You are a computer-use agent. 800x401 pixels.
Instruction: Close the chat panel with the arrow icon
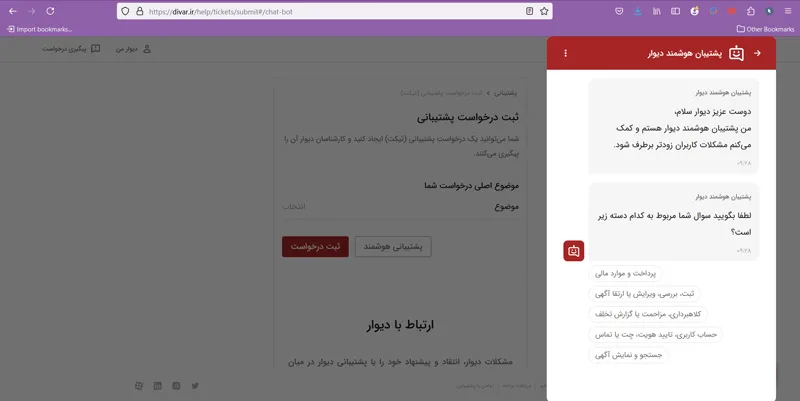pos(757,53)
